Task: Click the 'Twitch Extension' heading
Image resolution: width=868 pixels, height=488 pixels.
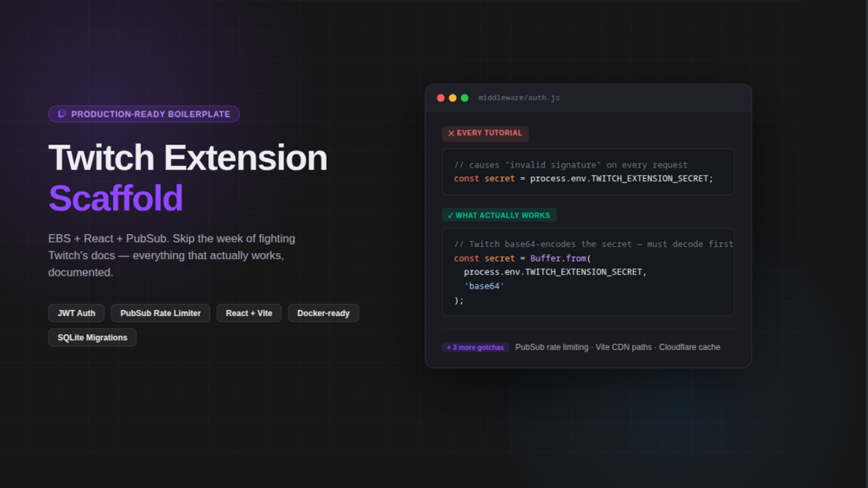Action: [x=187, y=158]
